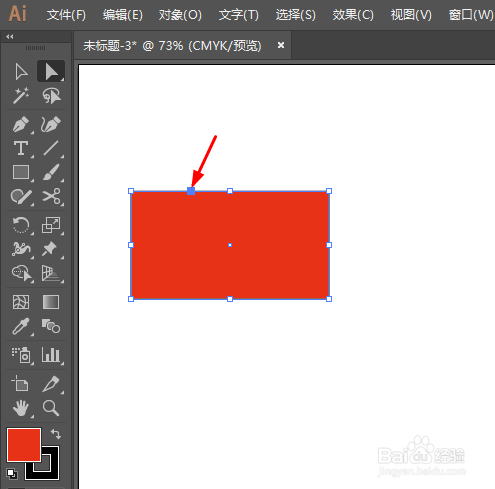Select the Perspective Grid tool
The image size is (495, 489).
click(51, 273)
